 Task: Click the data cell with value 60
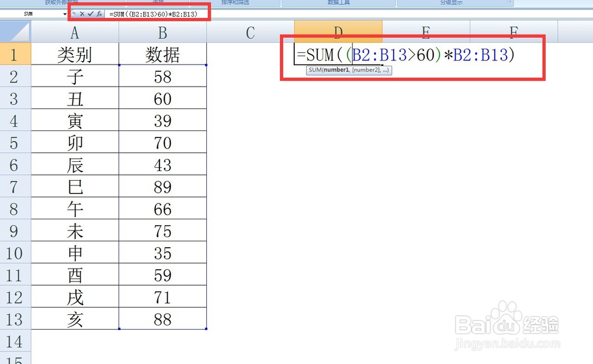click(162, 98)
